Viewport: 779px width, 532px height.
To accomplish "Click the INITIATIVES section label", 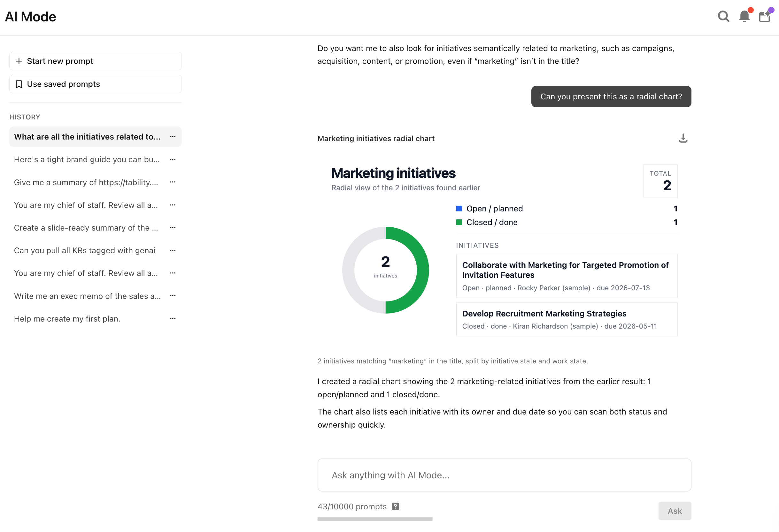I will pyautogui.click(x=477, y=245).
